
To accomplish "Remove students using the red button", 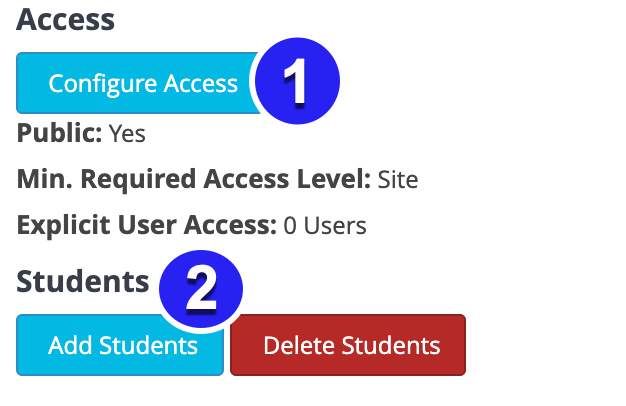I will click(x=348, y=345).
